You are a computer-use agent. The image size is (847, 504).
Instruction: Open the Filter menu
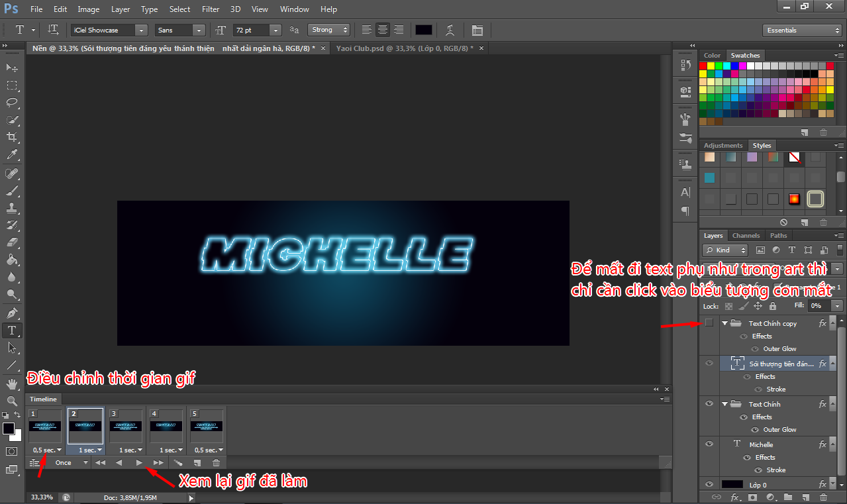(x=211, y=9)
